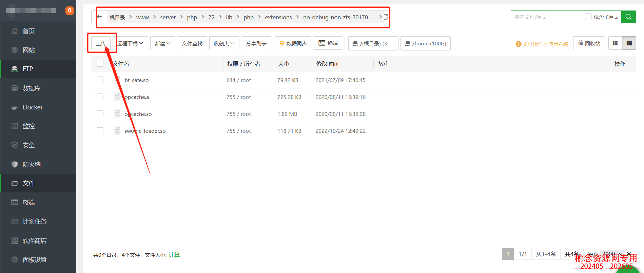
Task: Open the FTP sidebar item
Action: click(x=38, y=69)
